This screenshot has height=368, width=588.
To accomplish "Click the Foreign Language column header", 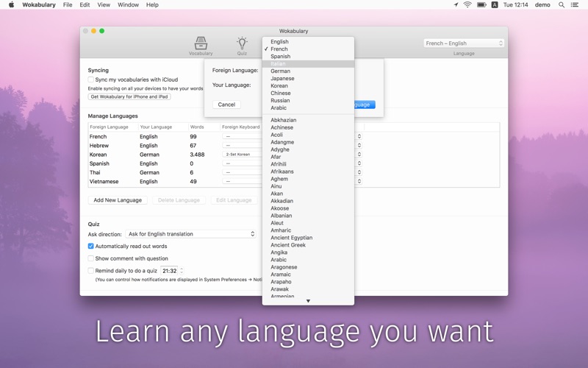I will point(113,127).
